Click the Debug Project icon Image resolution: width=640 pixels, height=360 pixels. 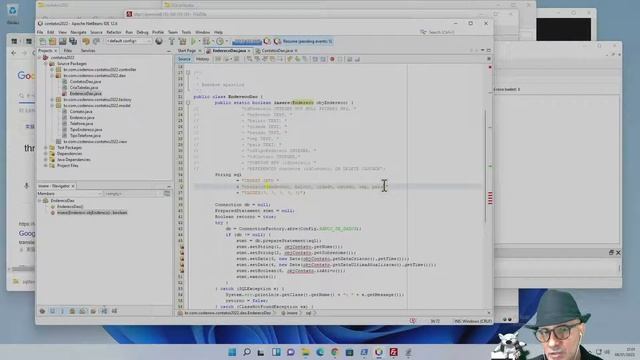206,41
